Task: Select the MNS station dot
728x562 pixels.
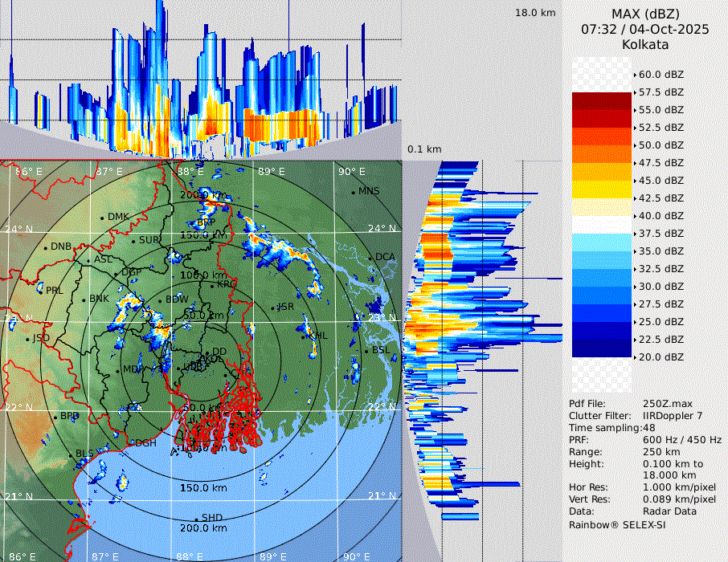Action: tap(354, 192)
